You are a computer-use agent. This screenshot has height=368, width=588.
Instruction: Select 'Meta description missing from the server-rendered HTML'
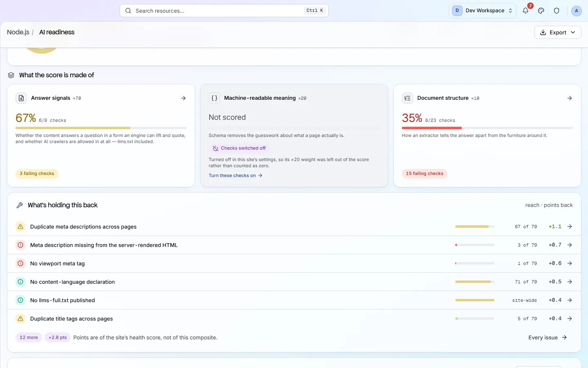coord(104,245)
